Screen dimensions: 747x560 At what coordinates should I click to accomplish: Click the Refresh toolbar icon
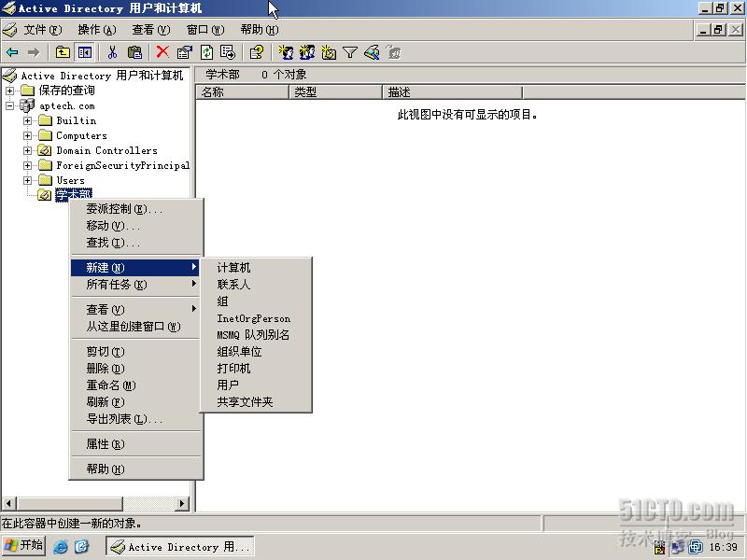pyautogui.click(x=206, y=52)
